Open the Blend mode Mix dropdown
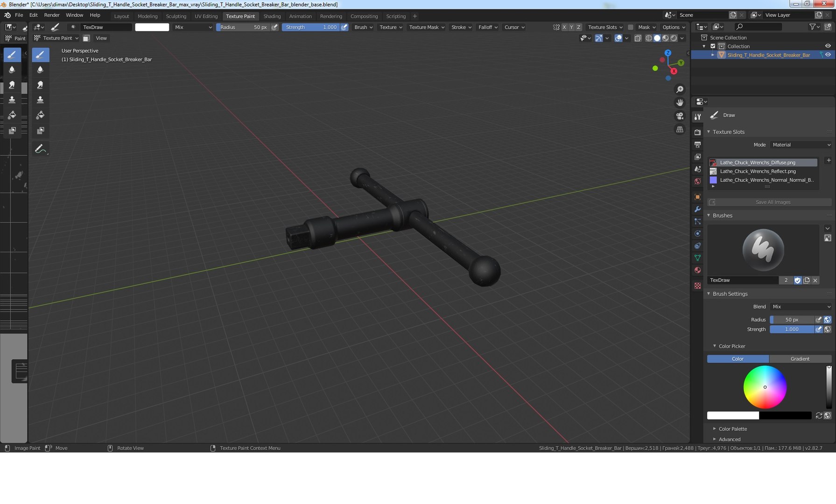The height and width of the screenshot is (504, 836). point(801,307)
